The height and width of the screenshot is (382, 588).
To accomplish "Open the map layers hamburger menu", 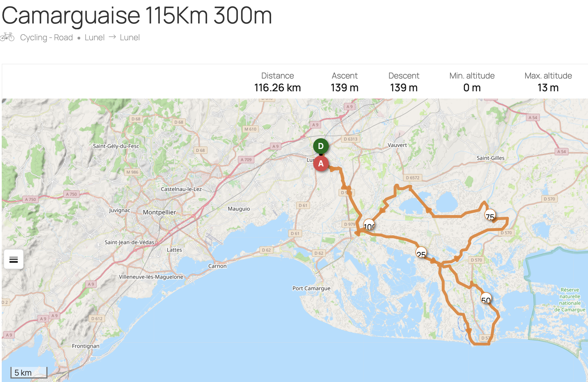I will click(14, 259).
